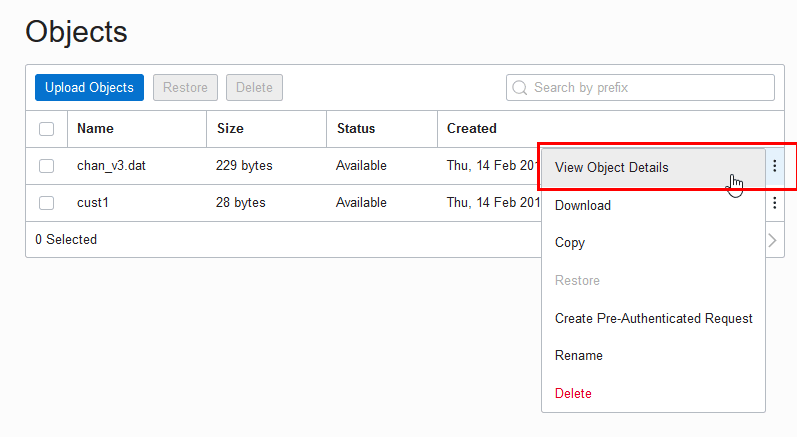
Task: Select the chan_v3.dat checkbox
Action: point(46,166)
